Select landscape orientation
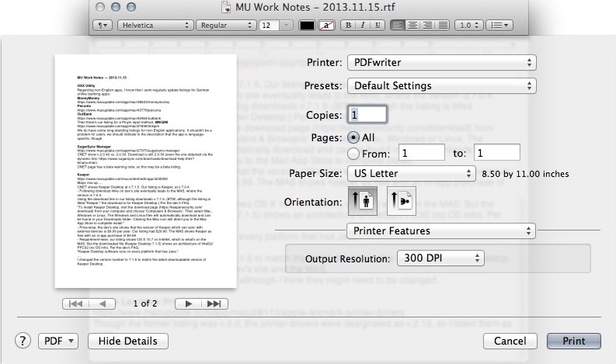 pyautogui.click(x=401, y=201)
